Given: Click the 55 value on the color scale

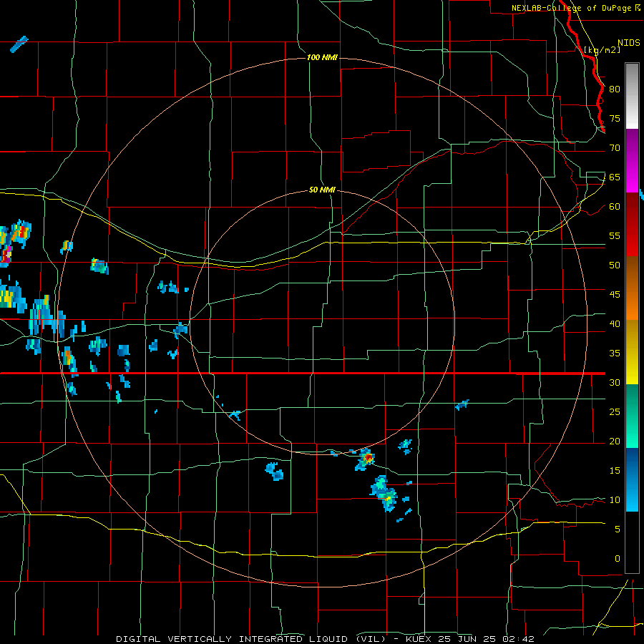Looking at the screenshot, I should click(x=615, y=235).
